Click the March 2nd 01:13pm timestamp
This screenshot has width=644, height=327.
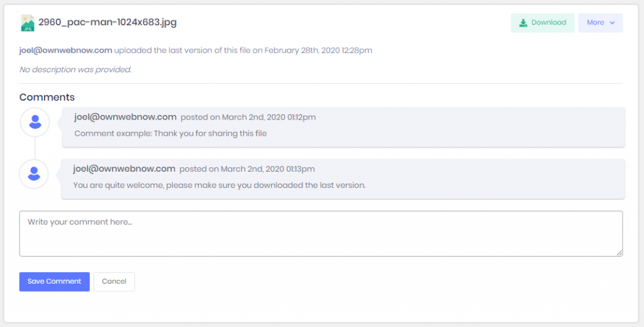[247, 169]
